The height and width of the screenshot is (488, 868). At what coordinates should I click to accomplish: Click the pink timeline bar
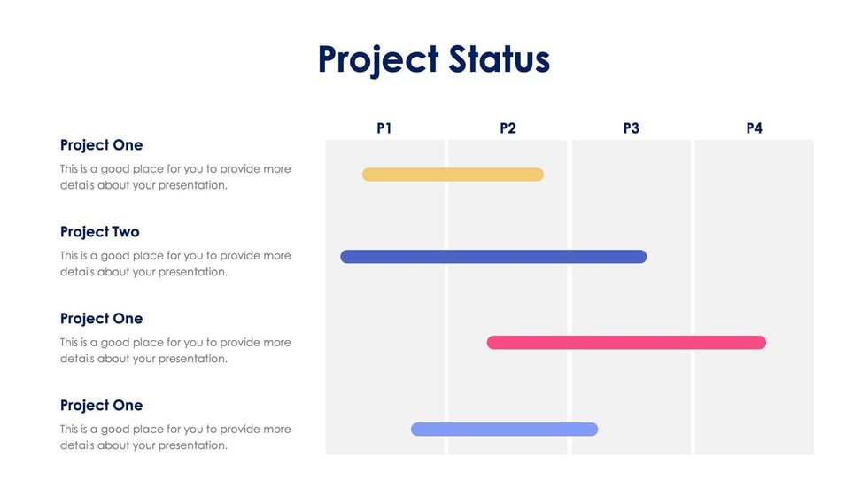tap(626, 343)
